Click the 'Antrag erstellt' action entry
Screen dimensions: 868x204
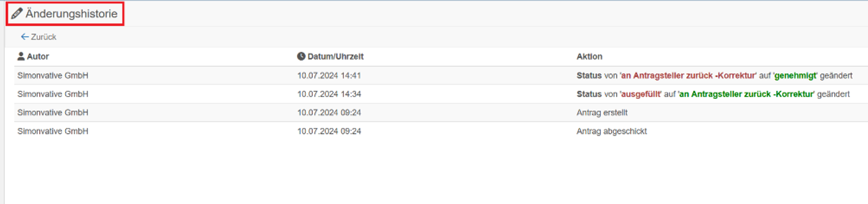pyautogui.click(x=602, y=112)
